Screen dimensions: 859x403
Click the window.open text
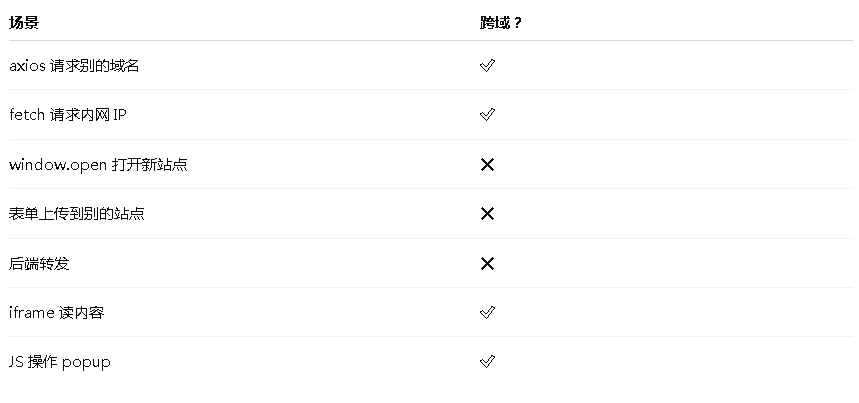click(x=55, y=165)
